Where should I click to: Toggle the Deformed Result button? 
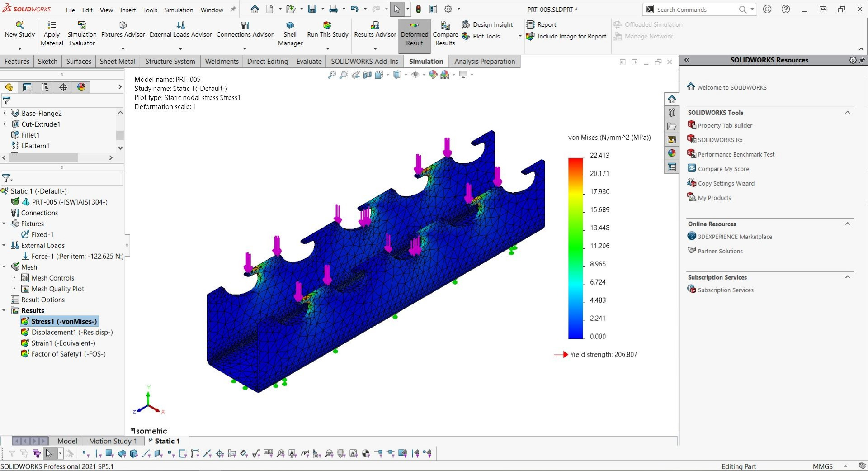[414, 34]
